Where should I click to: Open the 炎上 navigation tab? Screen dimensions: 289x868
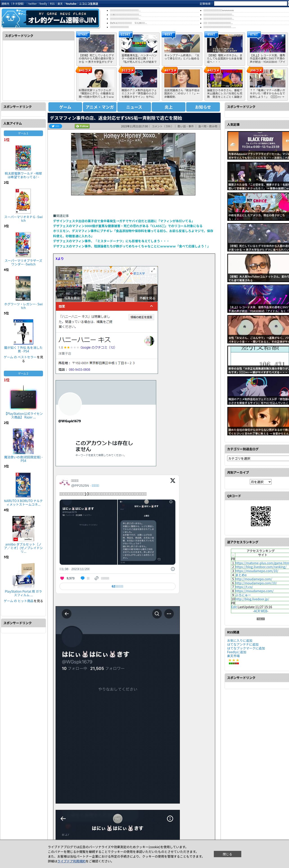tap(169, 107)
